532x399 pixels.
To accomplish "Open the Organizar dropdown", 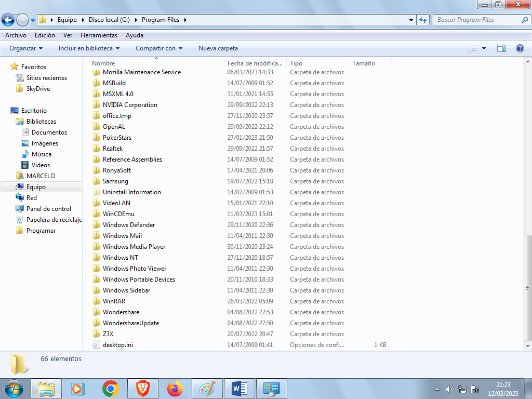I will click(26, 48).
